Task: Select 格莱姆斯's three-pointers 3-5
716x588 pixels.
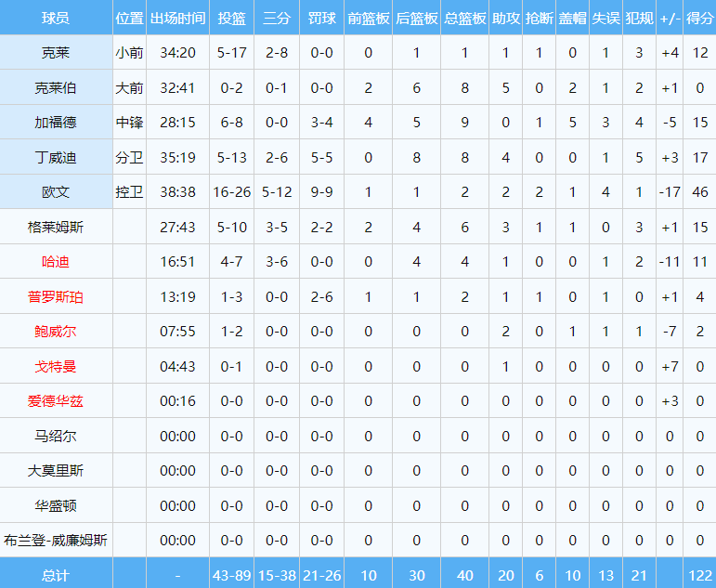Action: pyautogui.click(x=277, y=227)
